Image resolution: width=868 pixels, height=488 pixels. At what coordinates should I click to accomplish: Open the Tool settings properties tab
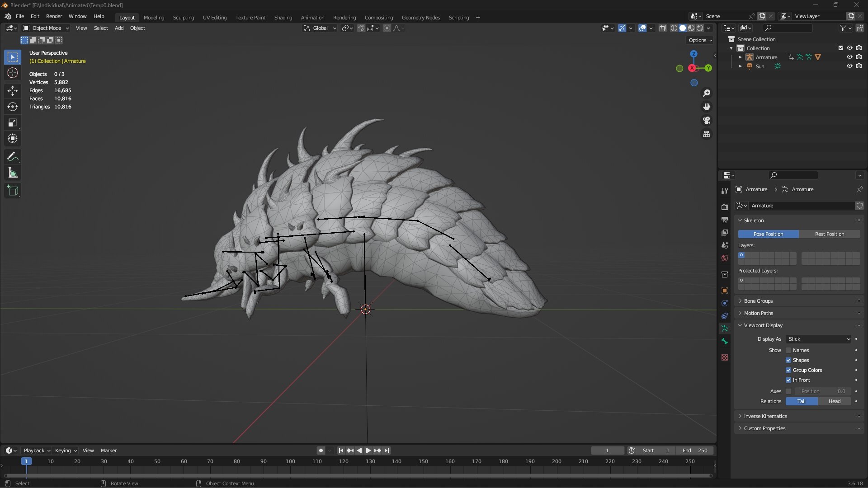coord(725,191)
